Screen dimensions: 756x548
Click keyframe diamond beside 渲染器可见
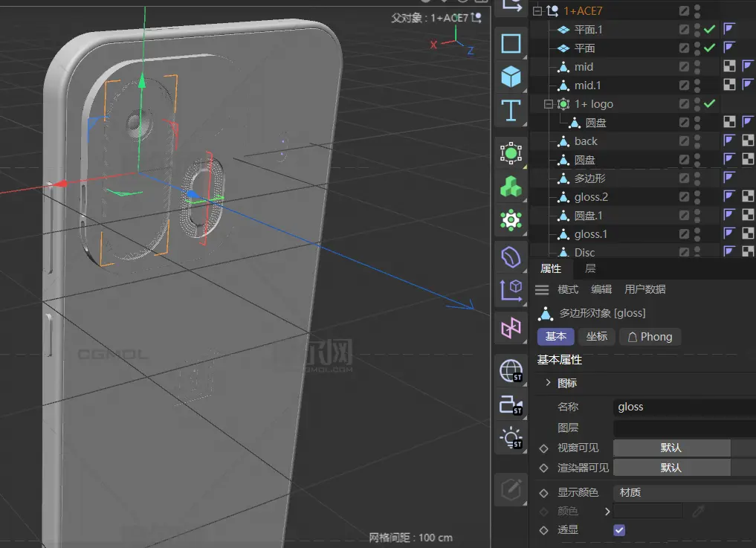click(544, 468)
